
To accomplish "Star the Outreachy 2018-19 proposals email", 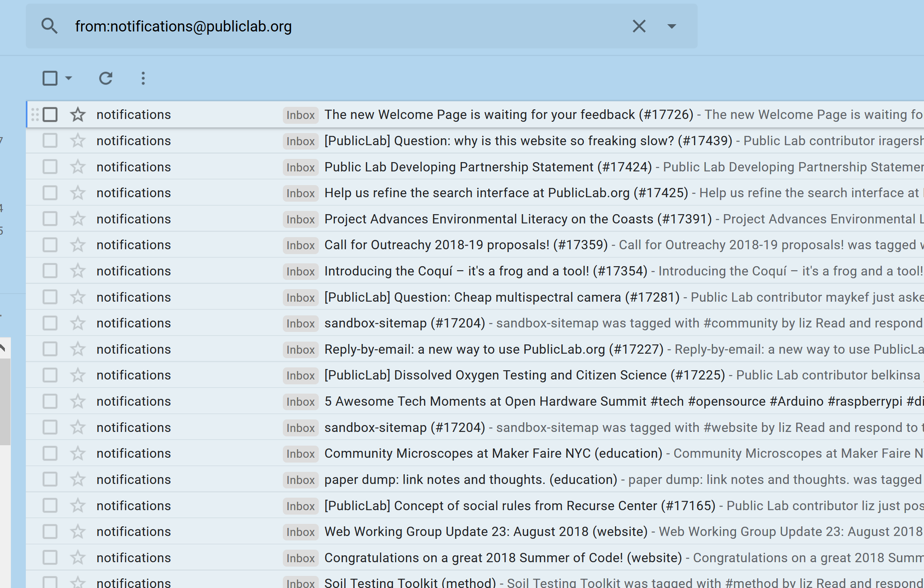I will [77, 245].
